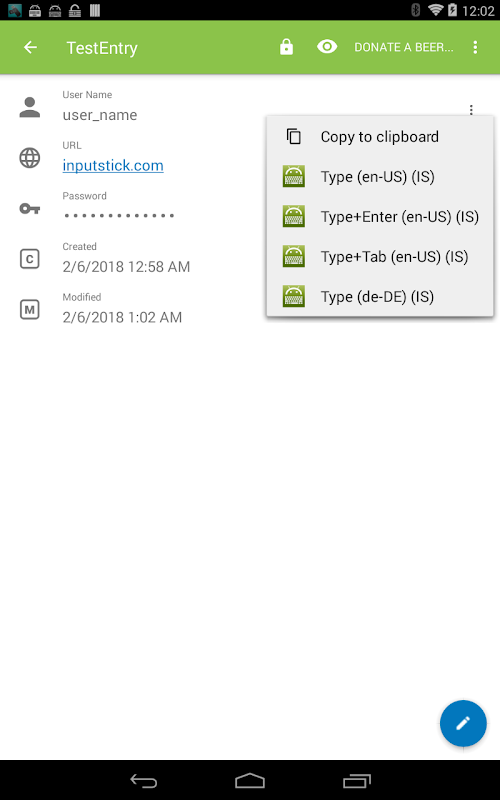Choose Type (de-DE) (IS) option
This screenshot has width=500, height=800.
[380, 296]
